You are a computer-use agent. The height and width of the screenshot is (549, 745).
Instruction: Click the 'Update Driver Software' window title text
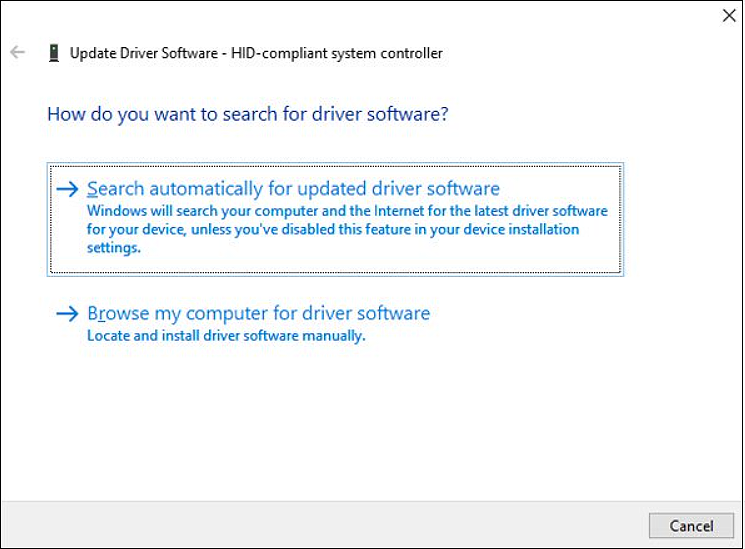(145, 53)
